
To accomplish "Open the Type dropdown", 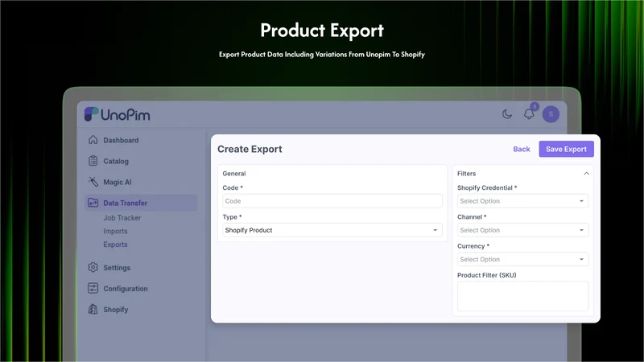I will (332, 230).
